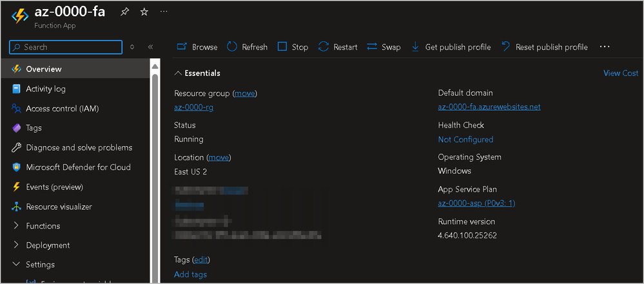Toggle expand/collapse all menu groups arrows
This screenshot has height=284, width=644.
(x=132, y=47)
